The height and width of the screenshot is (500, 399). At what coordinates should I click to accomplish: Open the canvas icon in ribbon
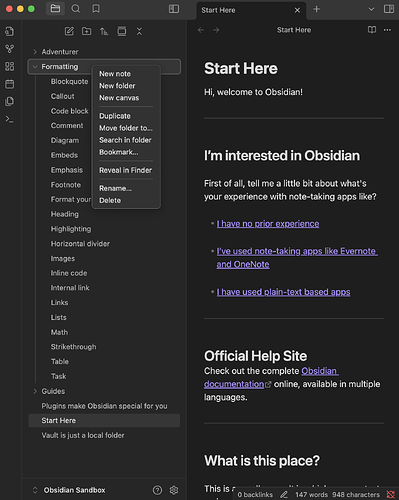[10, 66]
